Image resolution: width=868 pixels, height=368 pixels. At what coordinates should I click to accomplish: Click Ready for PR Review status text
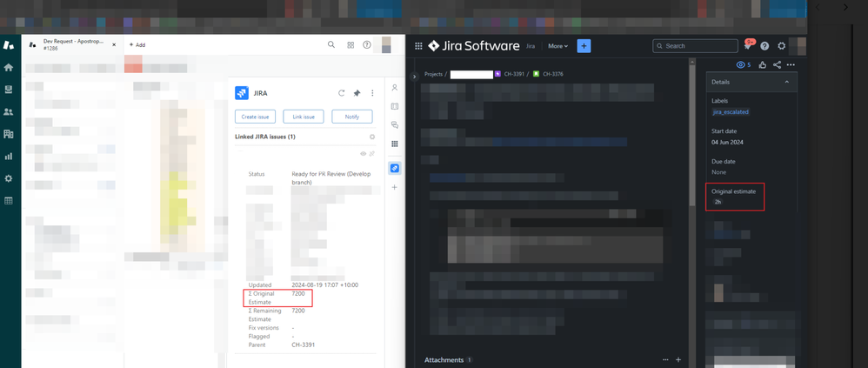(331, 178)
